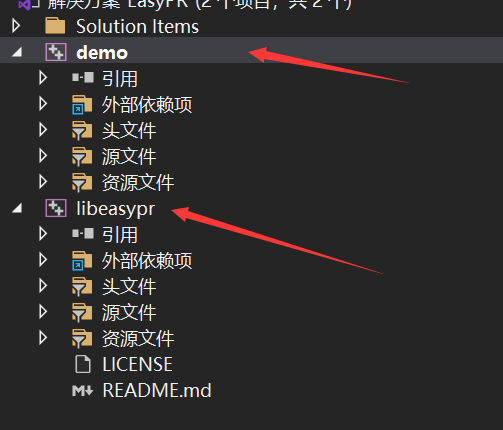This screenshot has width=503, height=430.
Task: Click the LICENSE file icon
Action: 83,364
